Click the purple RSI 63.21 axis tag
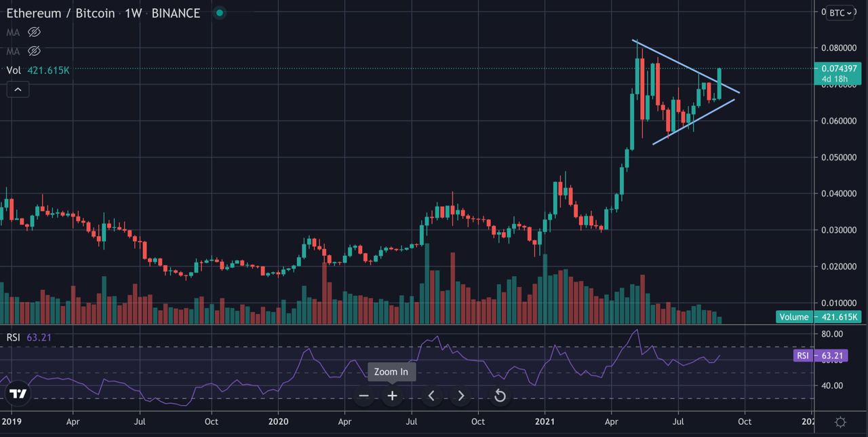The width and height of the screenshot is (868, 437). (820, 356)
